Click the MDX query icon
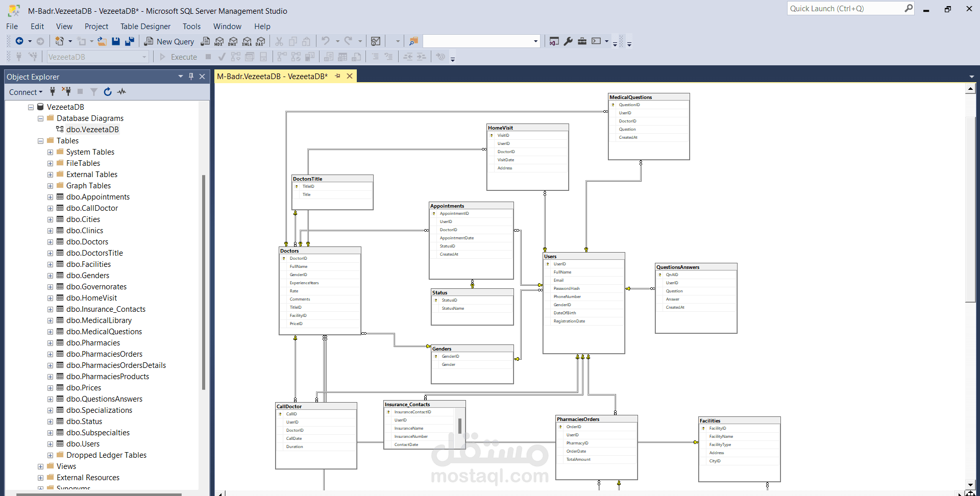 [219, 41]
